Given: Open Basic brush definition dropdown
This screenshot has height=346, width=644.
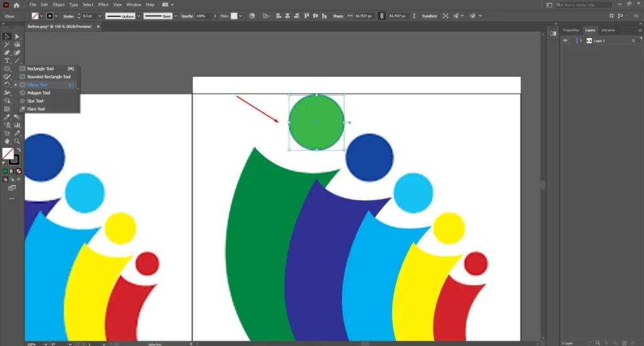Looking at the screenshot, I should 176,16.
